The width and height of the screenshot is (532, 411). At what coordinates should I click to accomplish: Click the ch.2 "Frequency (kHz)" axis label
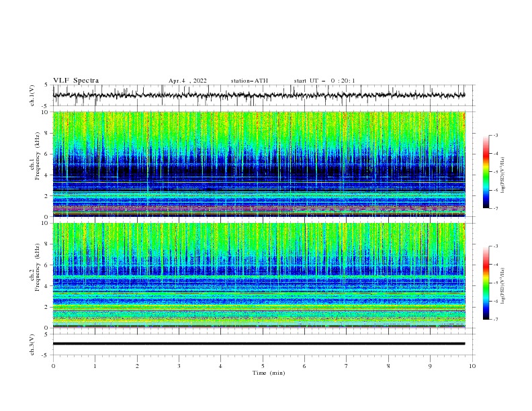37,267
